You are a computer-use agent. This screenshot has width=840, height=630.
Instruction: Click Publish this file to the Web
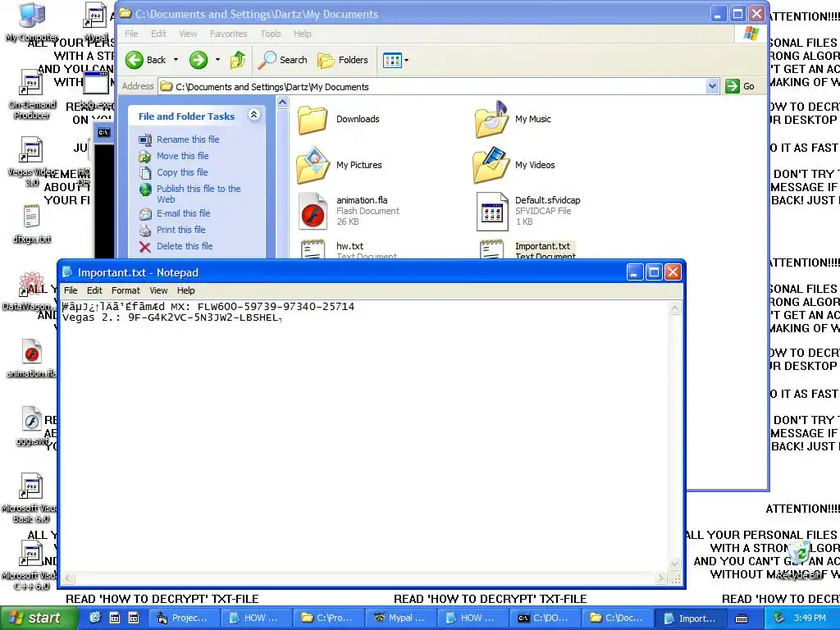pos(199,194)
